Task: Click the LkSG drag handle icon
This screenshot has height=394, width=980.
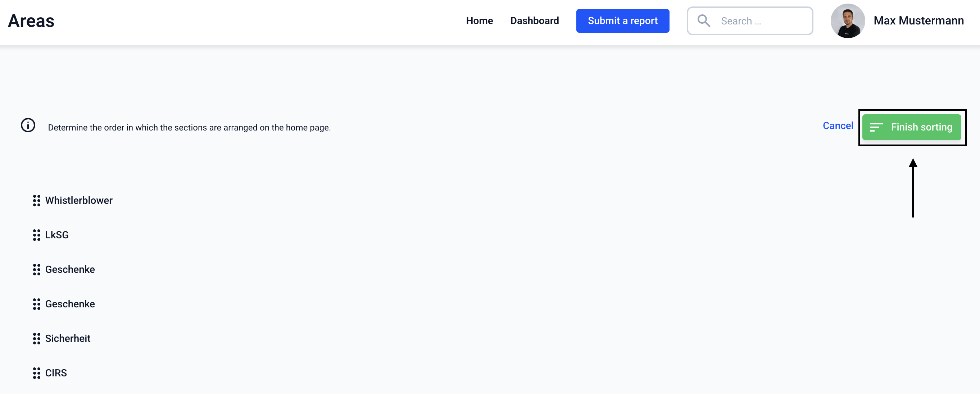Action: (37, 235)
